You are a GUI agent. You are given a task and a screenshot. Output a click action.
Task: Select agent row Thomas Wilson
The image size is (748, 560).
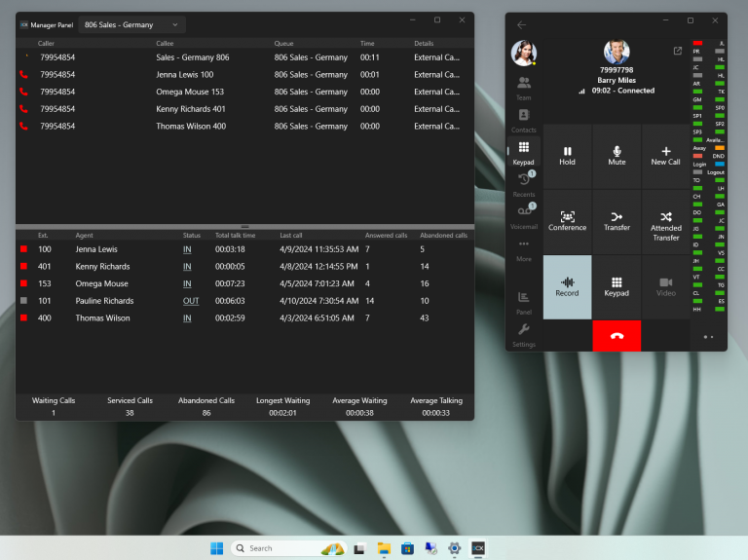244,318
